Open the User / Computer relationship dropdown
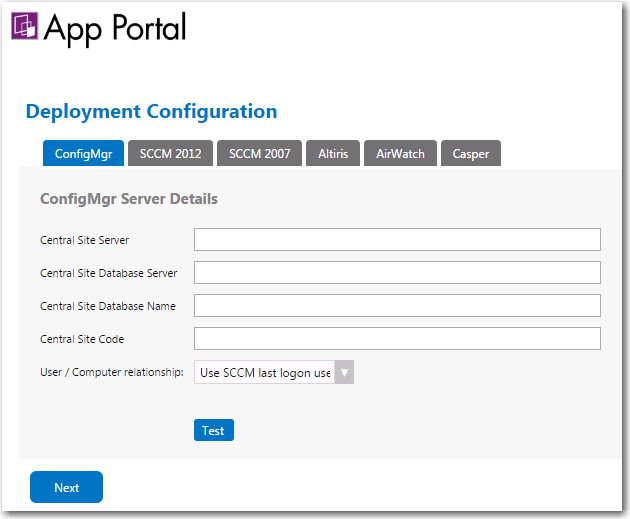 click(274, 372)
